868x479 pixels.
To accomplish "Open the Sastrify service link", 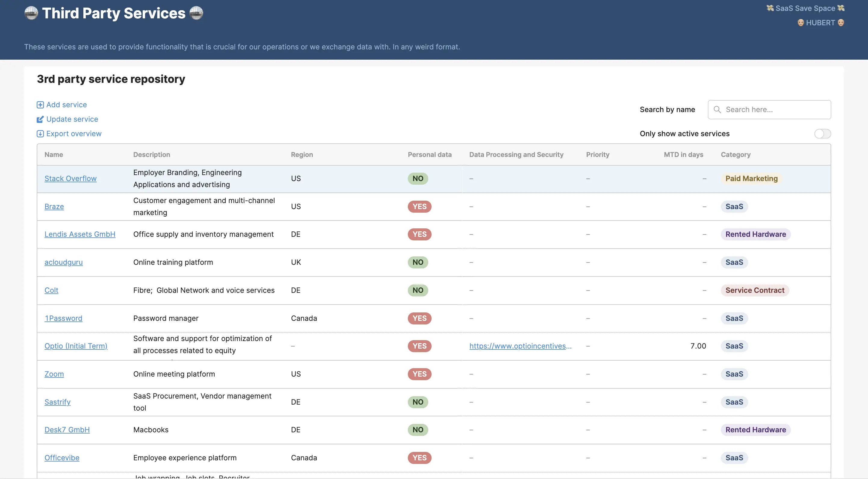I will tap(57, 402).
